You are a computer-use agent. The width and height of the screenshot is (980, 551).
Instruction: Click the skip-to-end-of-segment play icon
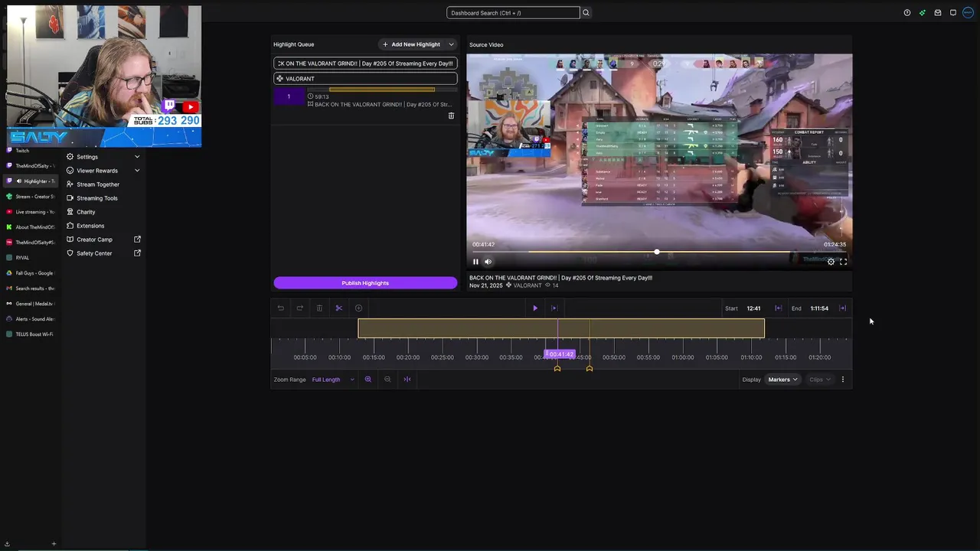point(554,308)
